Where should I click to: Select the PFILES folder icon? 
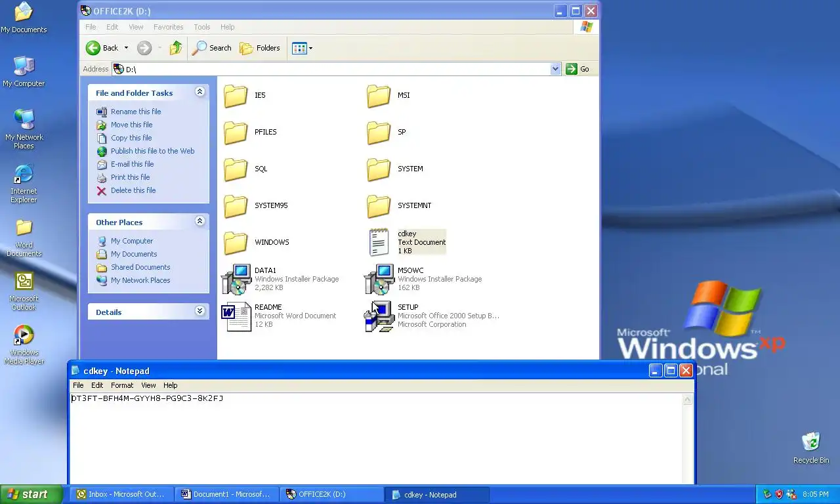236,133
